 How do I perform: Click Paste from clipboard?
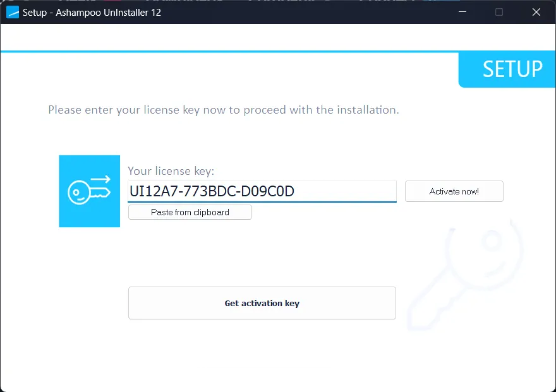190,212
